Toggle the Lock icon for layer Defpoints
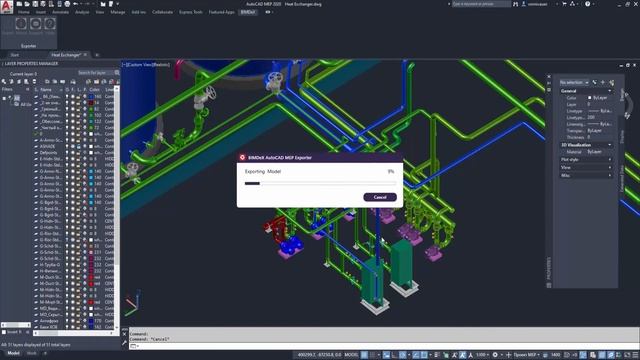Viewport: 640px width, 360px height. (79, 153)
